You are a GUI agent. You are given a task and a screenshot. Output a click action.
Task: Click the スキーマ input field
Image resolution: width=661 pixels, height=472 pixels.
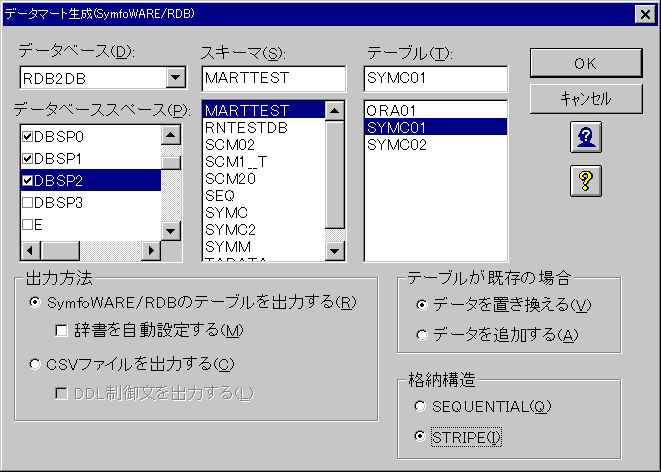click(274, 78)
